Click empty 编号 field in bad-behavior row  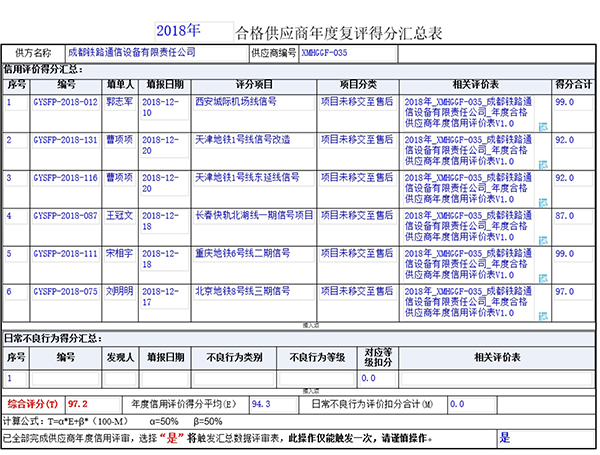[x=65, y=379]
